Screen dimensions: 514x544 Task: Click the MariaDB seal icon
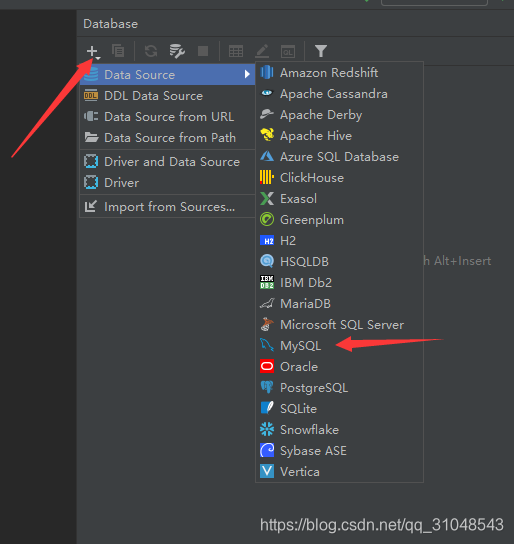pyautogui.click(x=267, y=303)
